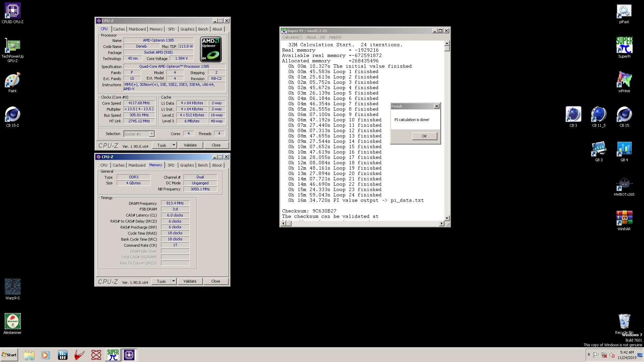Open Bench tab in top CPU-Z

(203, 29)
